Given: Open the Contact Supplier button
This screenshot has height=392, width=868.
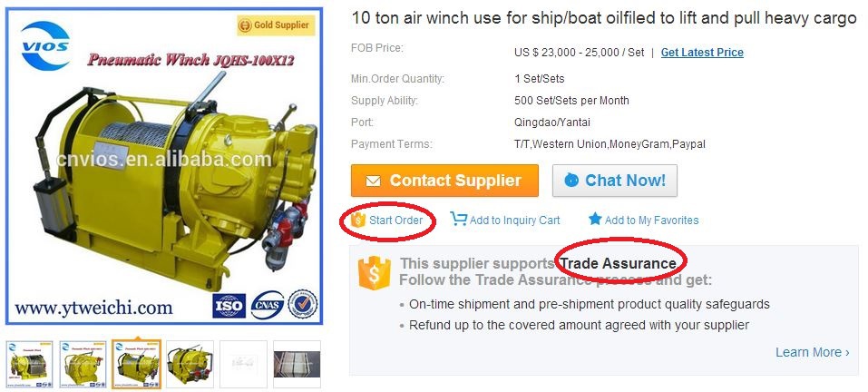Looking at the screenshot, I should coord(444,181).
